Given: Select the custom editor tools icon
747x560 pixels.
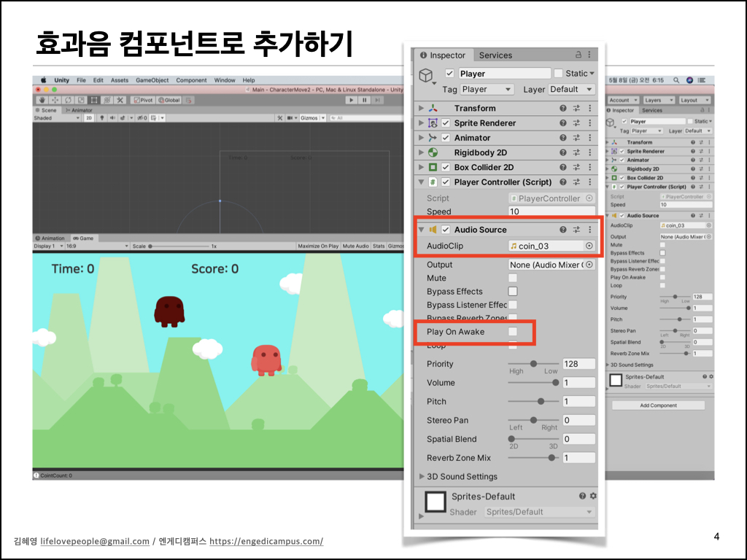Looking at the screenshot, I should tap(120, 100).
